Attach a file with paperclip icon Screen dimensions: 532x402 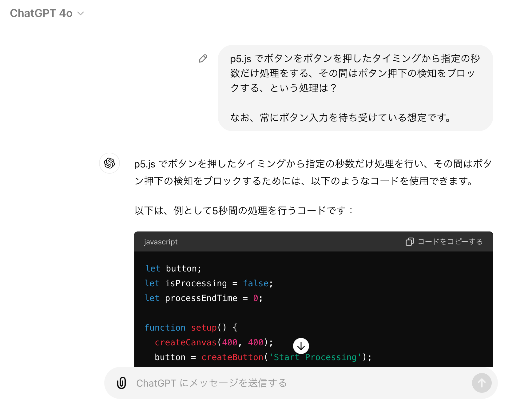pyautogui.click(x=121, y=383)
